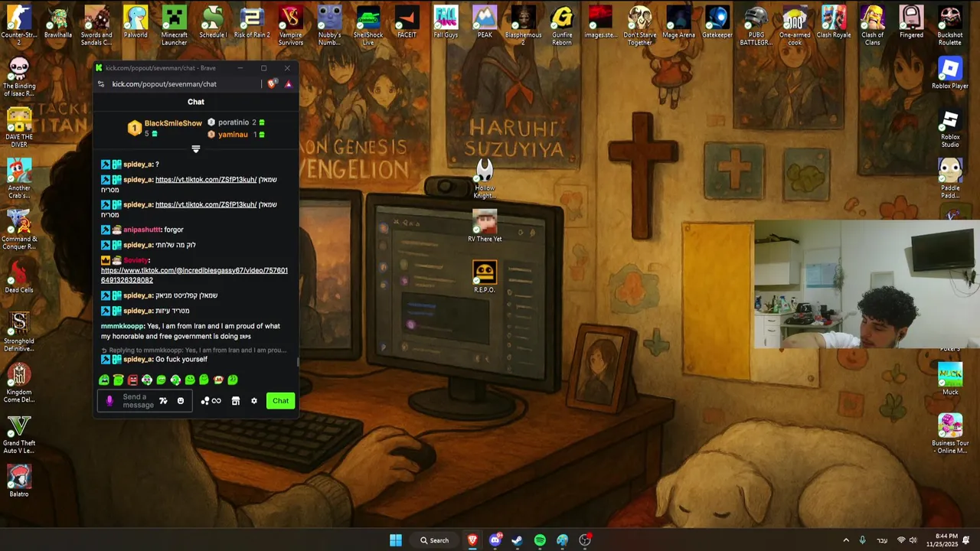Open Soviety's tiktok.com video link
980x551 pixels.
(194, 275)
